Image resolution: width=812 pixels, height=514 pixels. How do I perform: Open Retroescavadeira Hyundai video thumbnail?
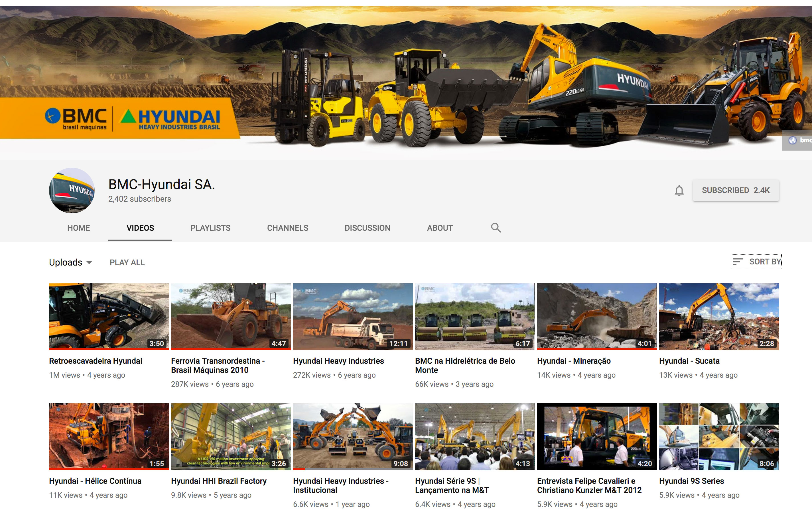109,316
